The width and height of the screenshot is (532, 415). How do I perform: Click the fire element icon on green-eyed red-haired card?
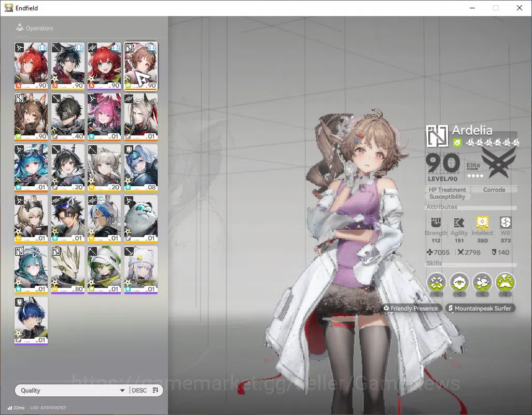(91, 86)
